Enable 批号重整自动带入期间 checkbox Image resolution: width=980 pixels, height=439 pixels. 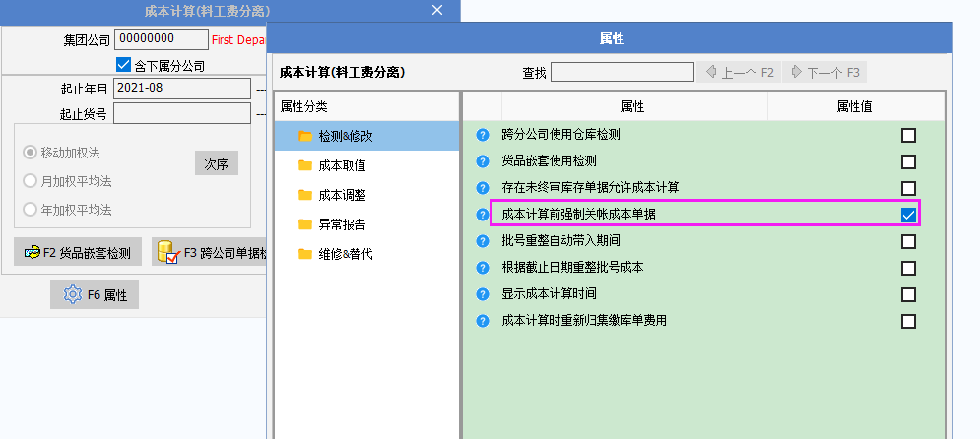coord(908,242)
